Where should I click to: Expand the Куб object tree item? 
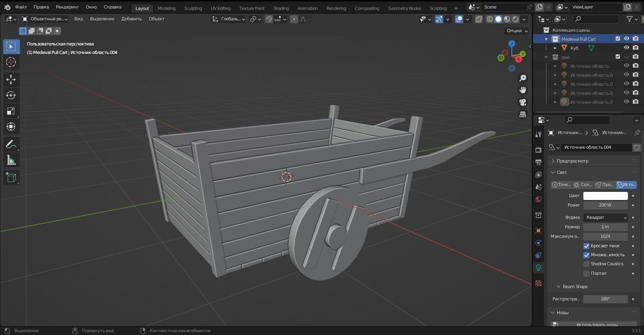pyautogui.click(x=555, y=48)
